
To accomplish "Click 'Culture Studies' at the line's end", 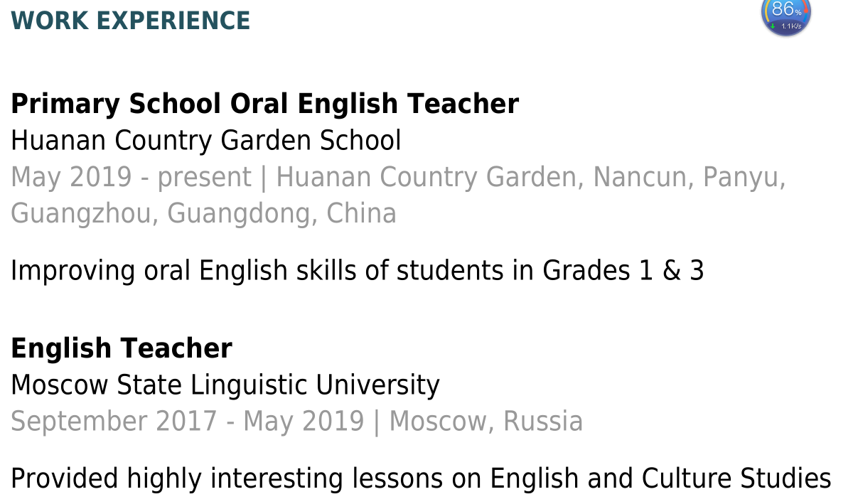I will click(x=736, y=478).
